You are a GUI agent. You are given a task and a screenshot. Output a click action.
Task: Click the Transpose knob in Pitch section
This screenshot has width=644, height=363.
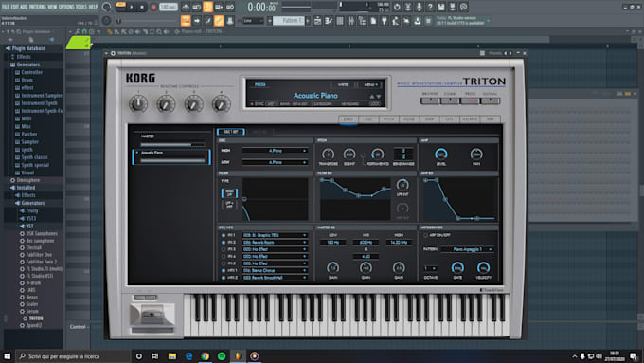click(328, 154)
